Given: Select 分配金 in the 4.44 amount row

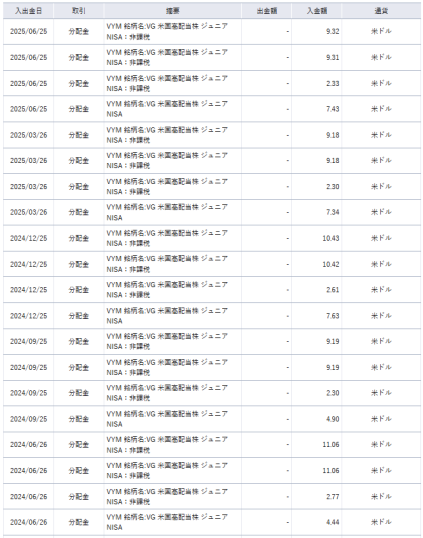Looking at the screenshot, I should (x=79, y=522).
